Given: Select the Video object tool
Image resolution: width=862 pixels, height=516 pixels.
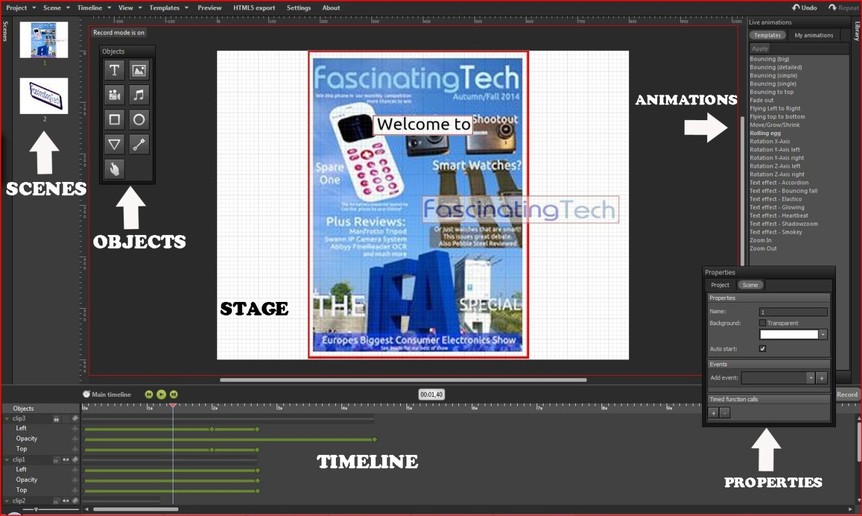Looking at the screenshot, I should [114, 95].
